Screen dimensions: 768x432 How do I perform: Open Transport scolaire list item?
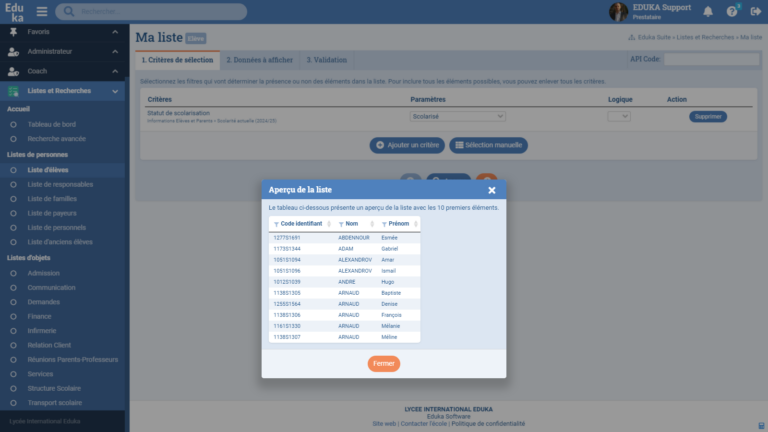54,403
